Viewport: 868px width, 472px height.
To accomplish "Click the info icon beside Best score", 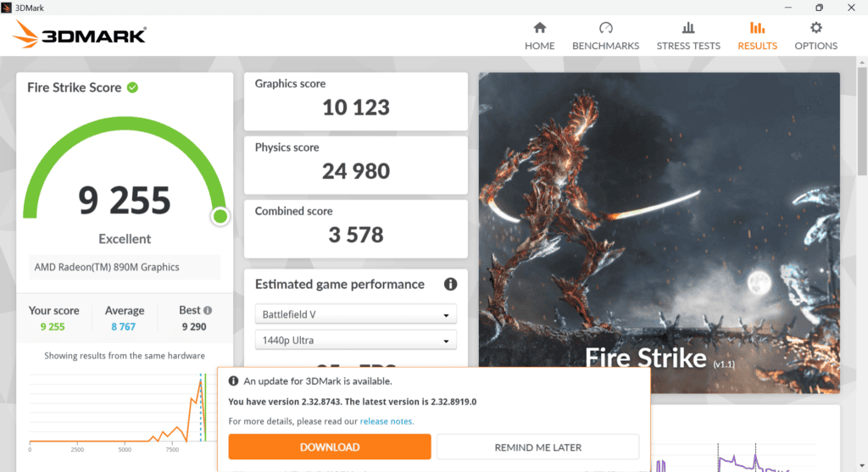I will click(208, 310).
